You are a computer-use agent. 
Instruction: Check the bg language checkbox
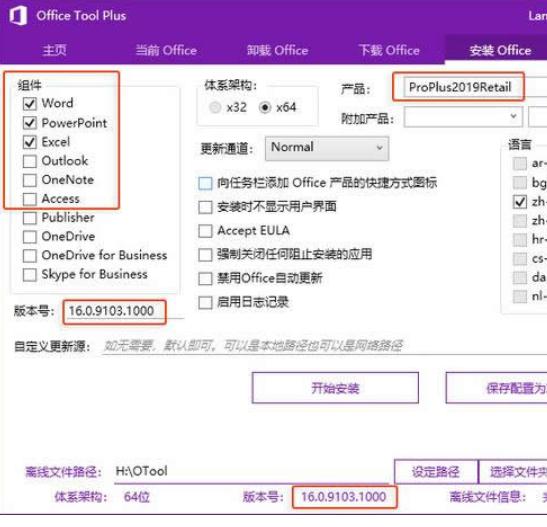(520, 182)
